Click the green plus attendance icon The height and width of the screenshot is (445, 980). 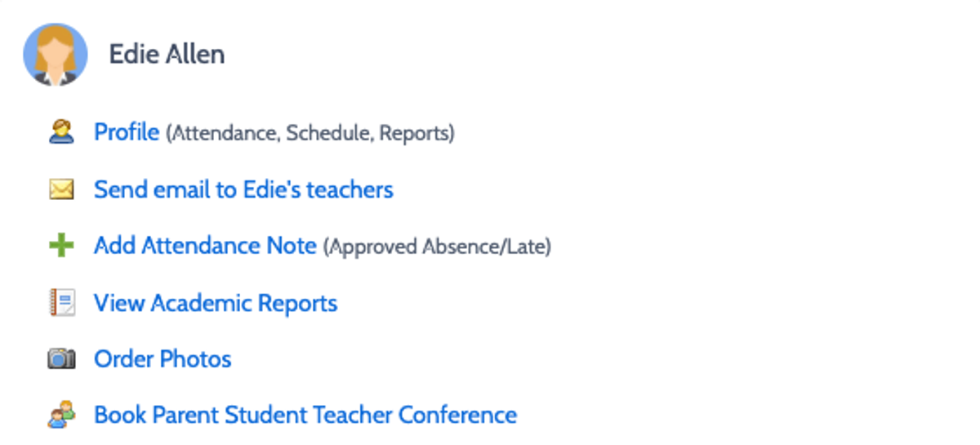[61, 245]
